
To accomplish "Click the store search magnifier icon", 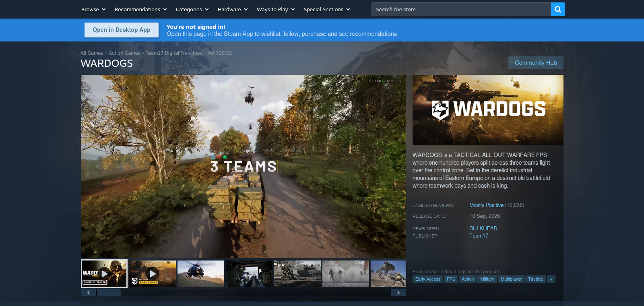I will click(557, 9).
